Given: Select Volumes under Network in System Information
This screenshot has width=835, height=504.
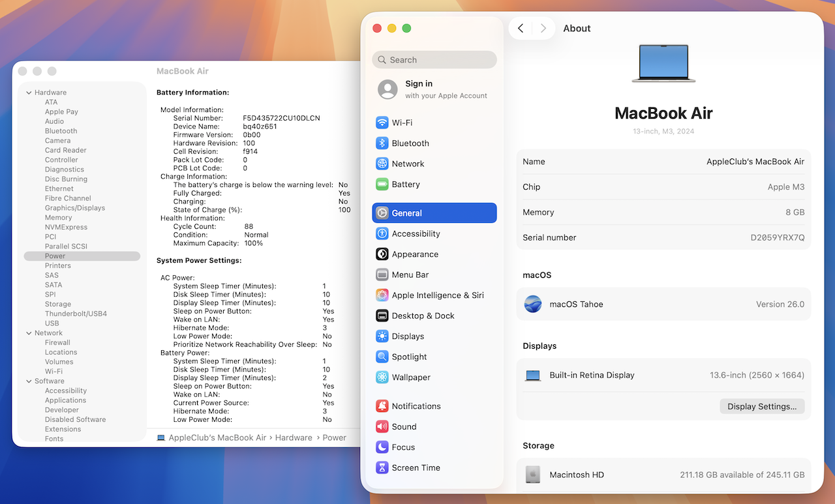Looking at the screenshot, I should pos(59,362).
